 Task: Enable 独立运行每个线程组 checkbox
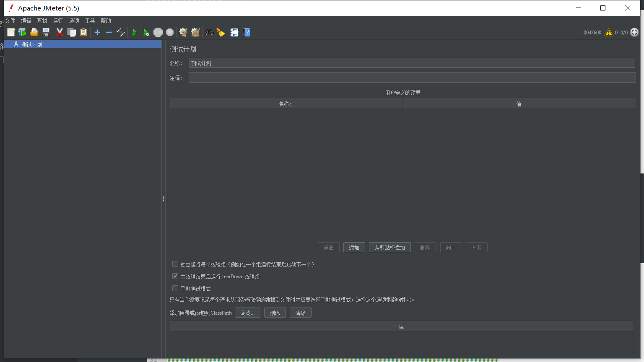[175, 264]
